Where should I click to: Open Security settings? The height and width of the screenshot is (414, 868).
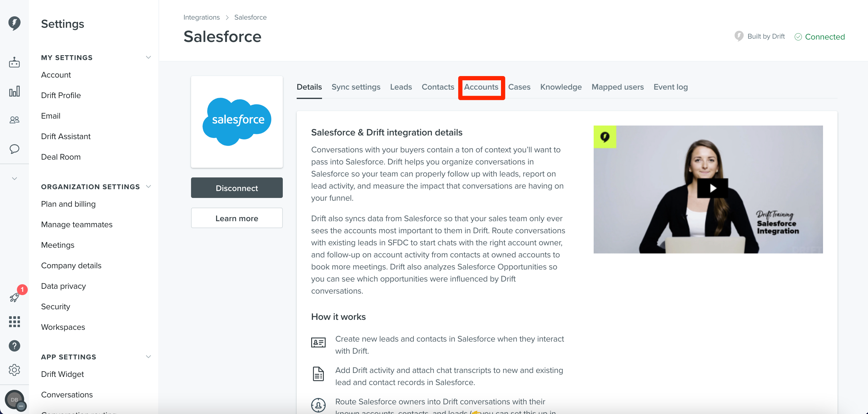click(56, 307)
